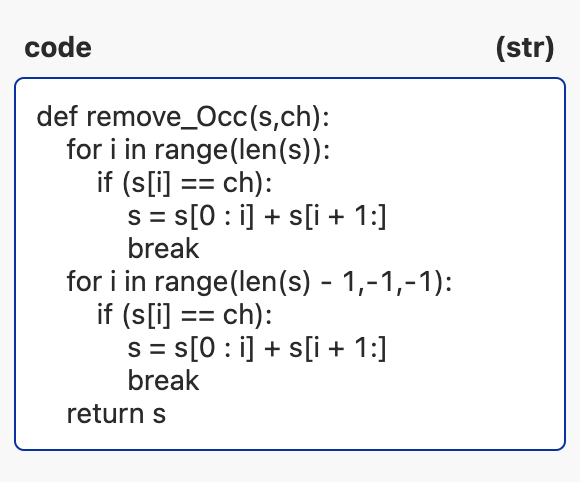Click "(s,ch)" parameters in function definition
The width and height of the screenshot is (580, 482).
(x=285, y=117)
